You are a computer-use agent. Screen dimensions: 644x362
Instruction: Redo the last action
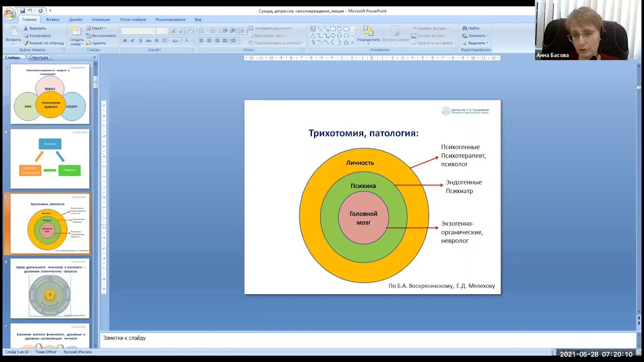pyautogui.click(x=41, y=11)
